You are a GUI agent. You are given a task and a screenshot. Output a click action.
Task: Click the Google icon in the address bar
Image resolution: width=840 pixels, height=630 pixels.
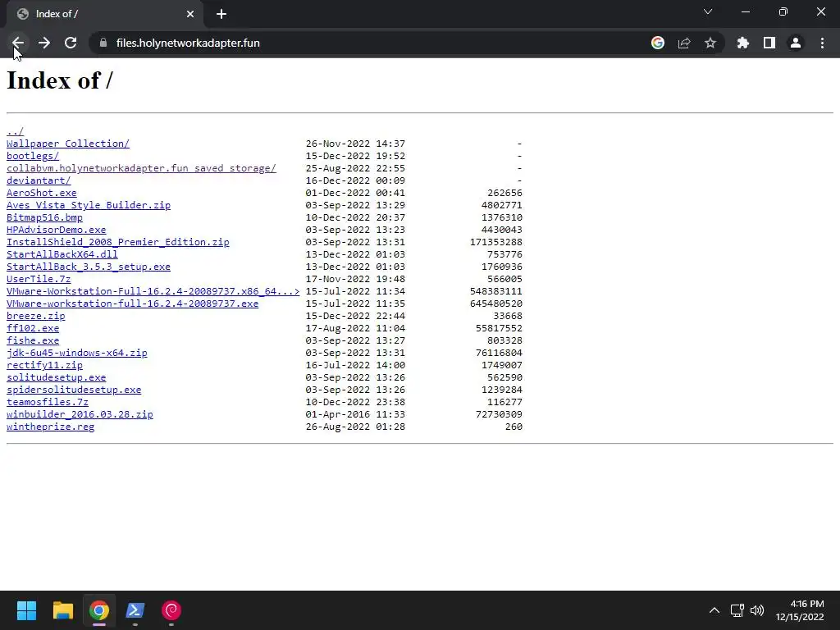[x=658, y=43]
